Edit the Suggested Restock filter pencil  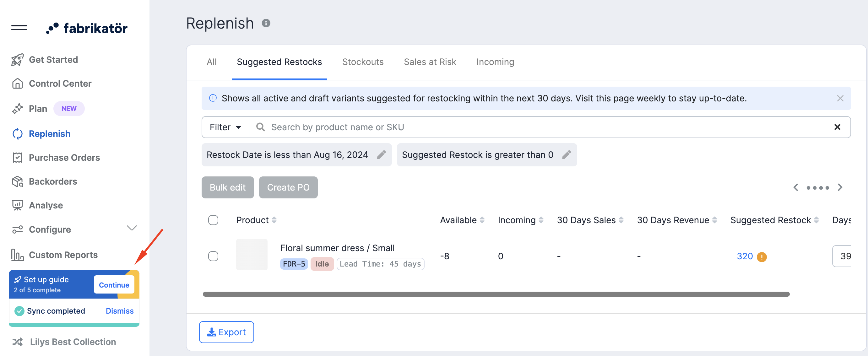567,154
